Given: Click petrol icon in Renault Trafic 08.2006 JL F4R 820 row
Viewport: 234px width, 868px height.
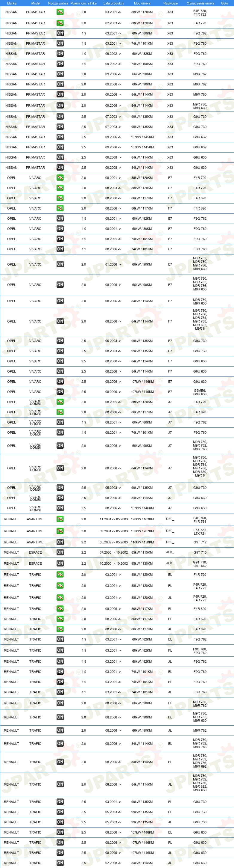Looking at the screenshot, I should point(60,629).
